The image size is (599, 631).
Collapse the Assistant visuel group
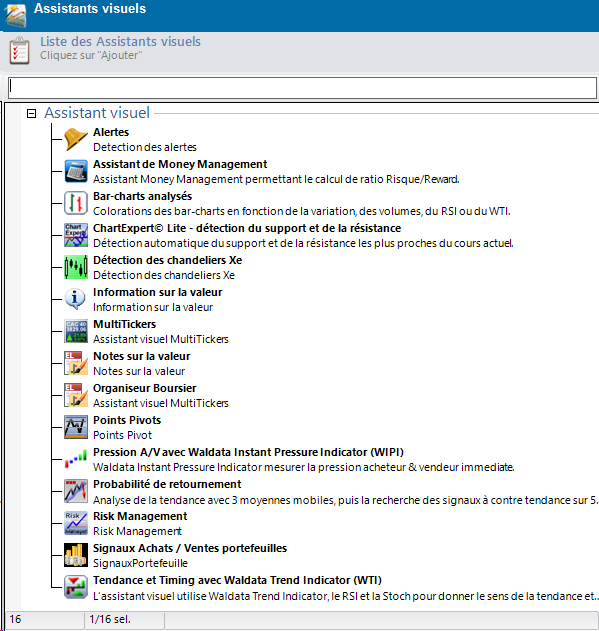point(31,113)
